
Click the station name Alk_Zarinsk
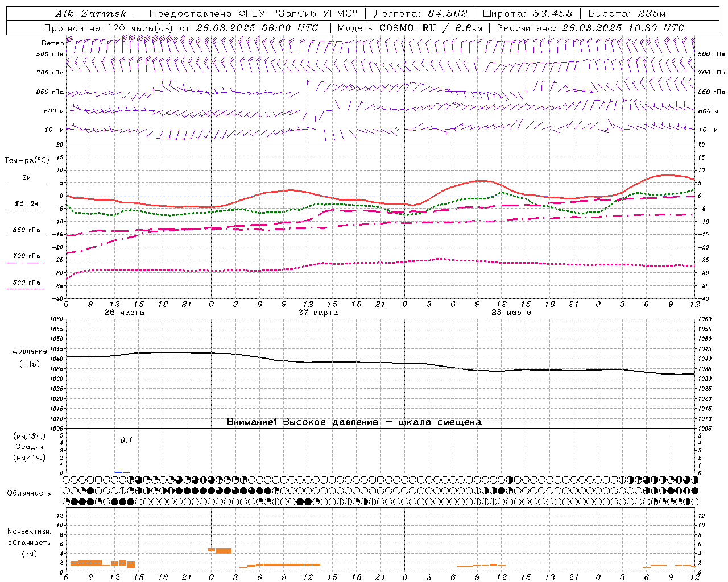tap(91, 14)
